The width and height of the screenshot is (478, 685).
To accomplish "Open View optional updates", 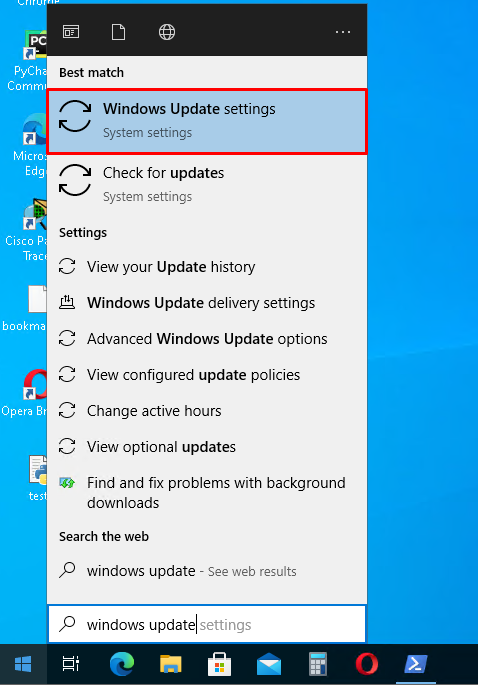I will 207,446.
